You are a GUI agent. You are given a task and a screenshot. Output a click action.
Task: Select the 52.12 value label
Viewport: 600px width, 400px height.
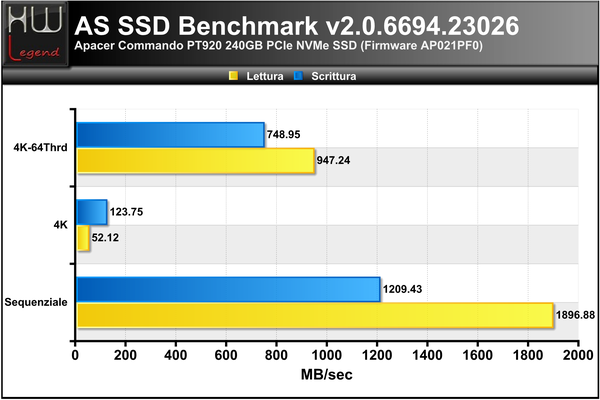(x=105, y=238)
